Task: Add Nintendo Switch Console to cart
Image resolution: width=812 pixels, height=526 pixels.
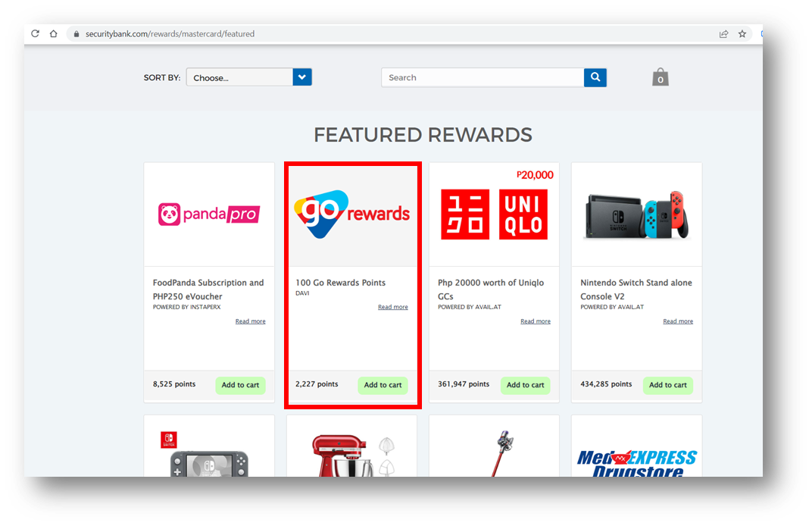Action: 667,385
